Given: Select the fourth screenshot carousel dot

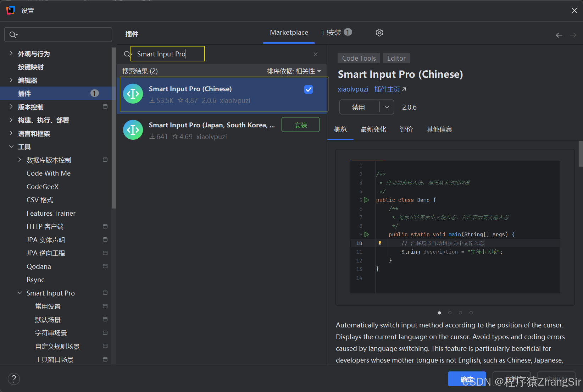Looking at the screenshot, I should 471,313.
